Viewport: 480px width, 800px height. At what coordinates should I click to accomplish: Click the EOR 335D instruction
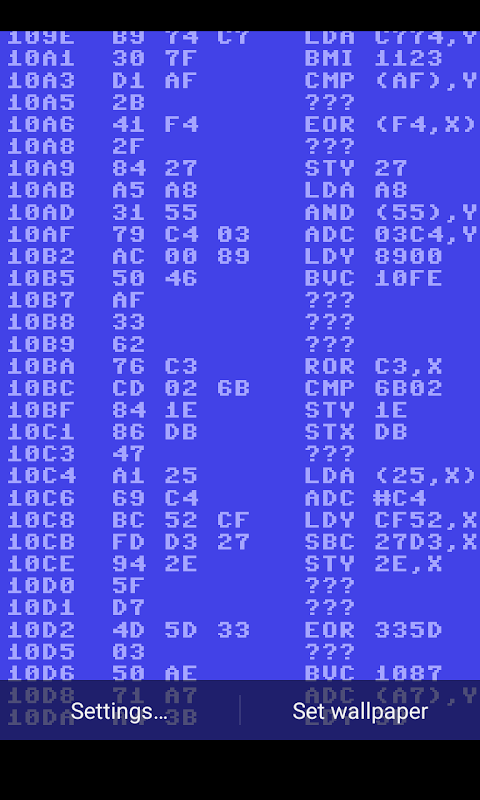[373, 630]
